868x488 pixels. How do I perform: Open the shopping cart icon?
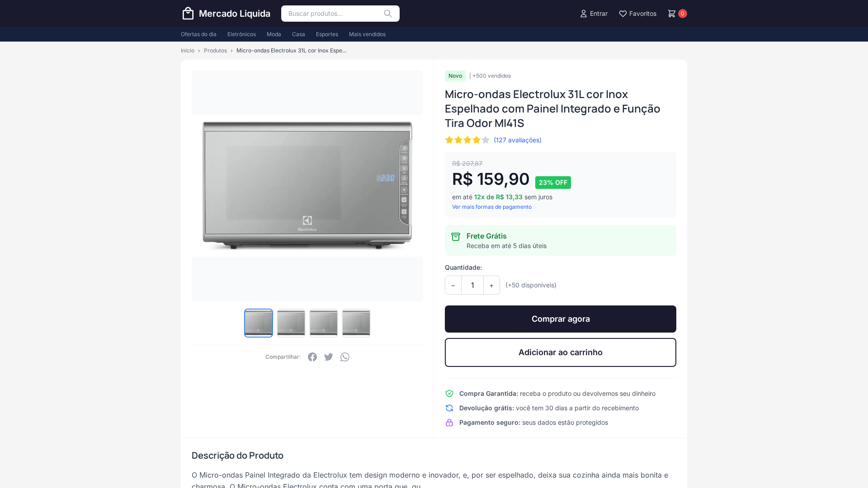[x=672, y=14]
